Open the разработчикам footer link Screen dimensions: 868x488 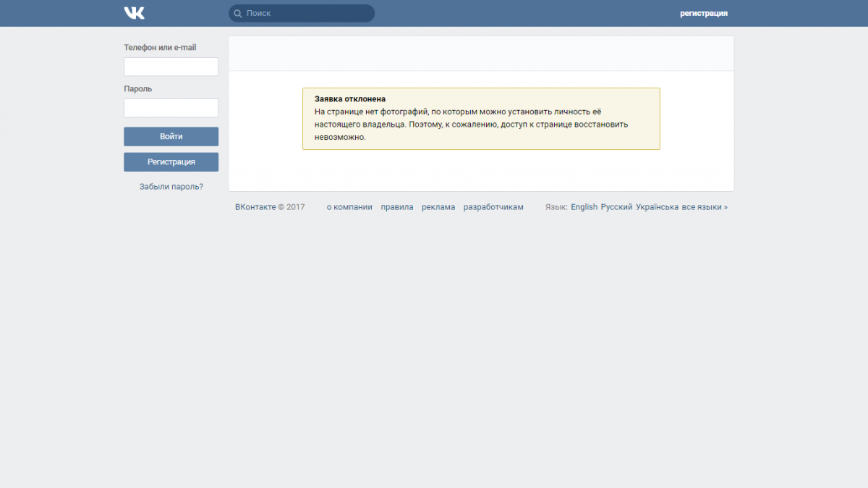493,207
